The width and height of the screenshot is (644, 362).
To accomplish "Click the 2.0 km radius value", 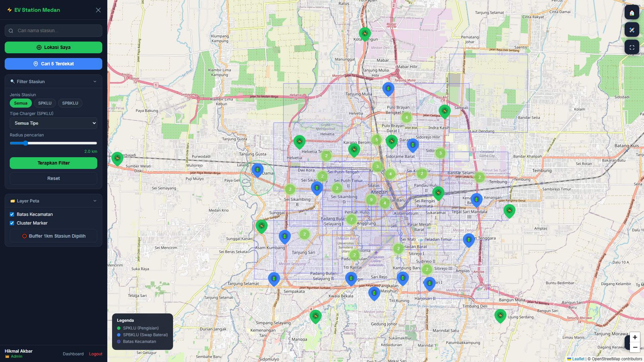I will [91, 152].
